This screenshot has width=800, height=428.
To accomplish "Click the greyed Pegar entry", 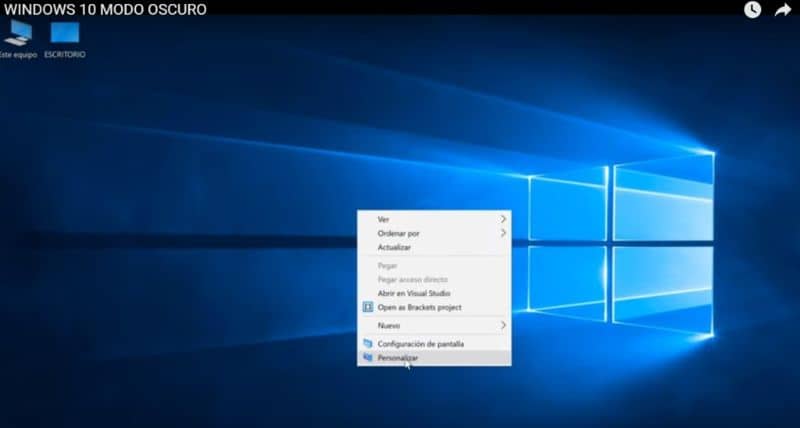I will tap(434, 265).
